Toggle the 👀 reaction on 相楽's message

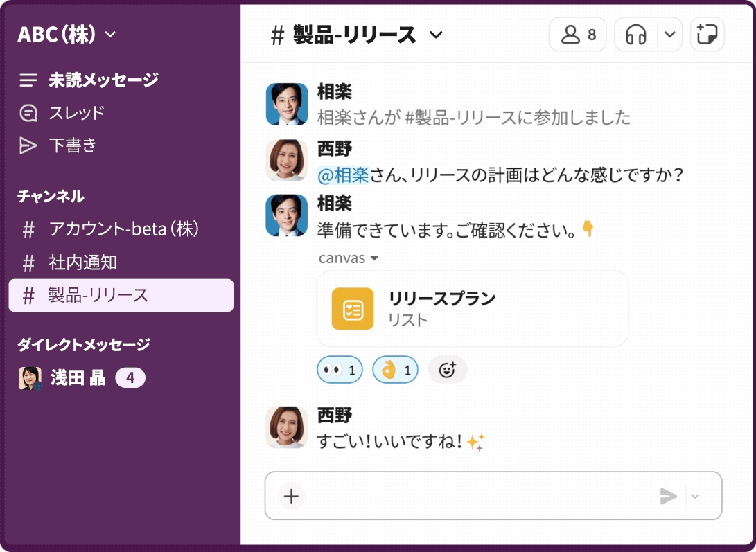click(x=339, y=369)
